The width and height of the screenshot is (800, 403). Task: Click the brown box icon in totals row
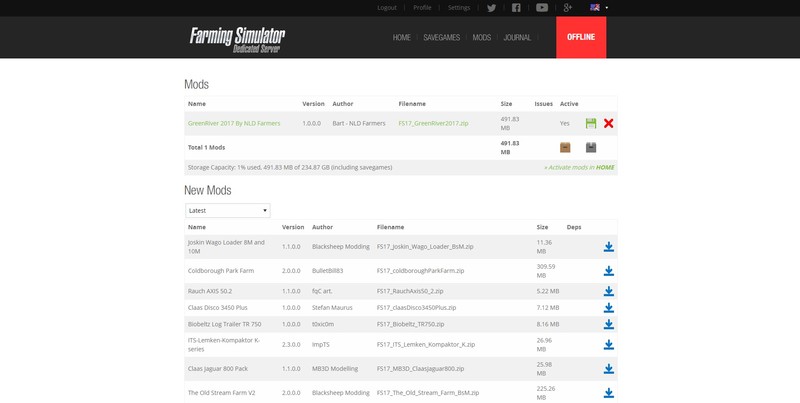point(565,147)
